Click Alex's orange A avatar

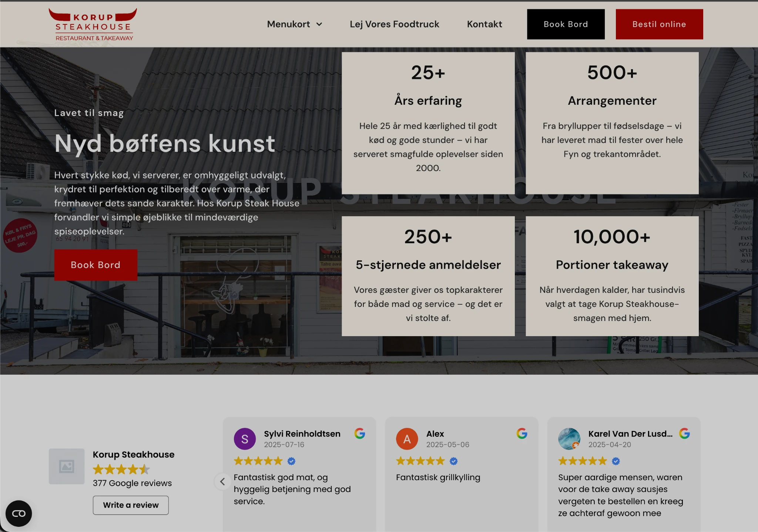click(407, 439)
